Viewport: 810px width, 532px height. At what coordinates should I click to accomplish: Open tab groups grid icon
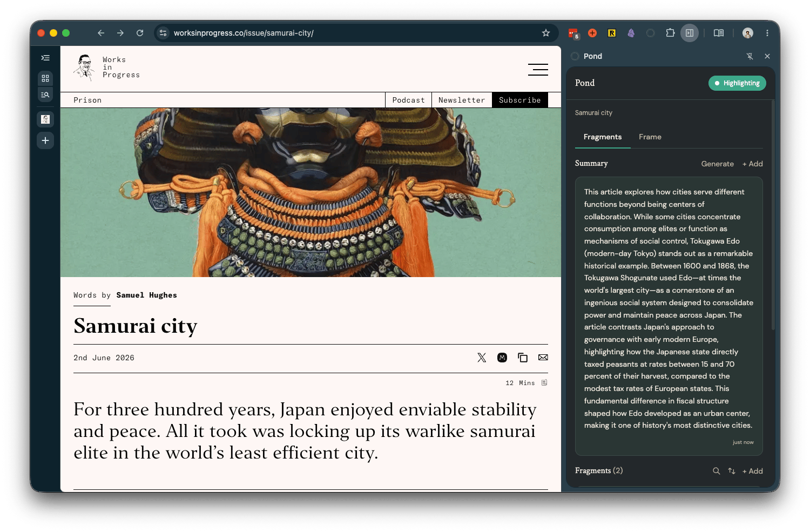45,78
